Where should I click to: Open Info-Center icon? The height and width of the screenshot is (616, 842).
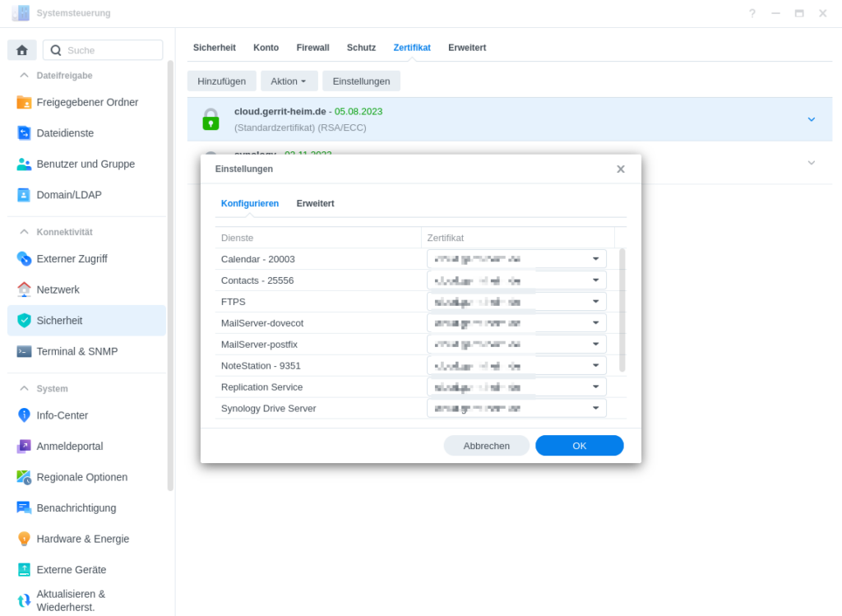point(24,415)
